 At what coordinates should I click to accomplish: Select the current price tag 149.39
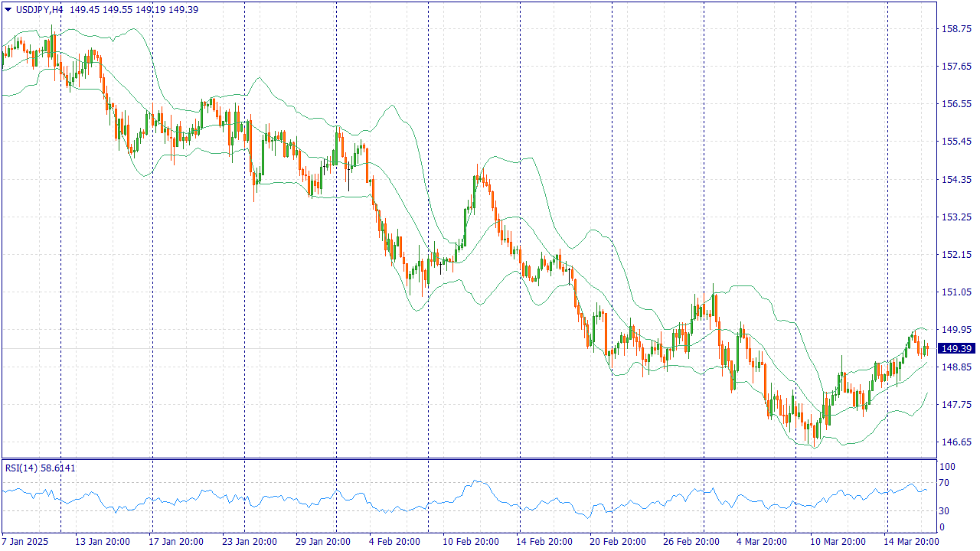956,348
